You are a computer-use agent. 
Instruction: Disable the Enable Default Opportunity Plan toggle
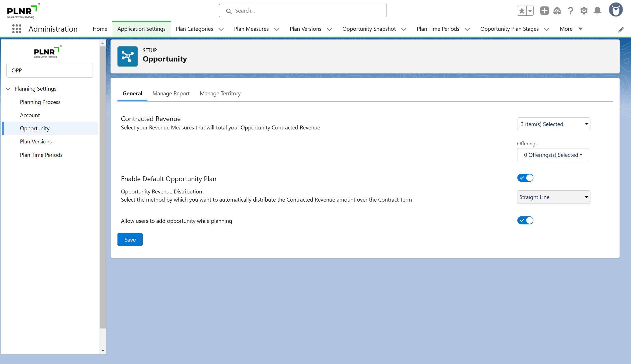point(525,178)
